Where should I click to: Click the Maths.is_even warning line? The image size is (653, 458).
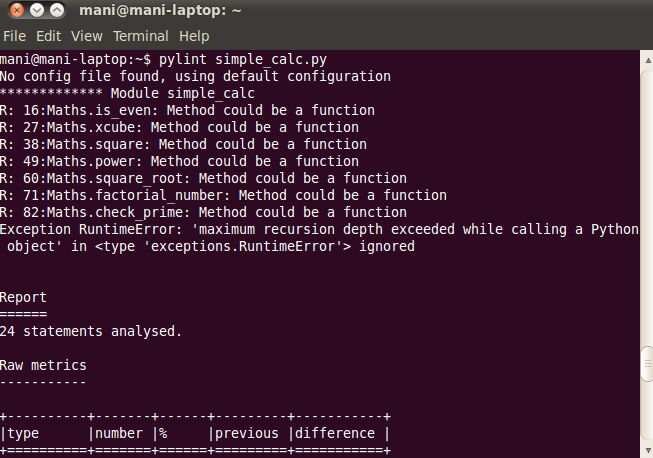(187, 110)
